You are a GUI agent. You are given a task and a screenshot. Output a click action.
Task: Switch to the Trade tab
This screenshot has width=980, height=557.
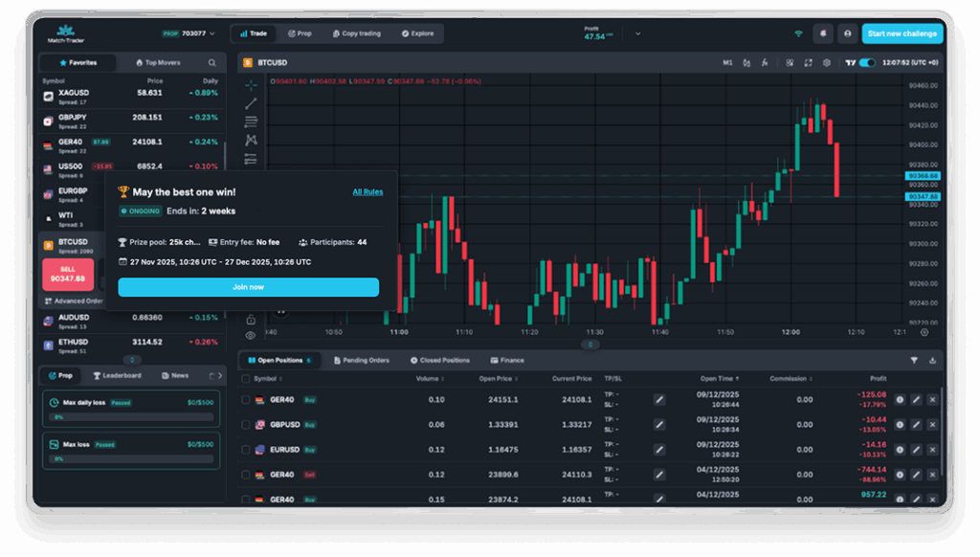pos(254,33)
